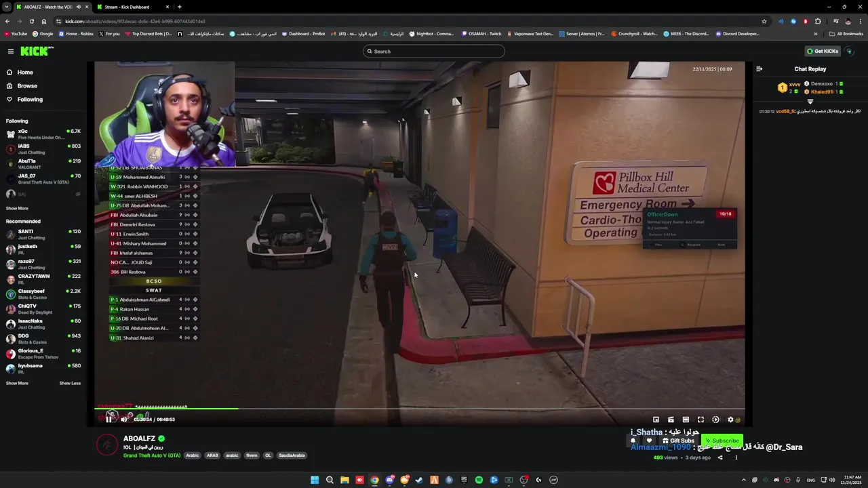Open hyubsama in Recommended list
Image resolution: width=868 pixels, height=488 pixels.
coord(43,369)
